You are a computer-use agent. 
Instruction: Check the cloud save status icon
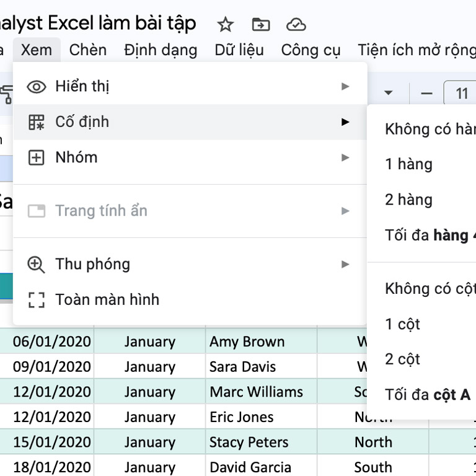point(296,25)
